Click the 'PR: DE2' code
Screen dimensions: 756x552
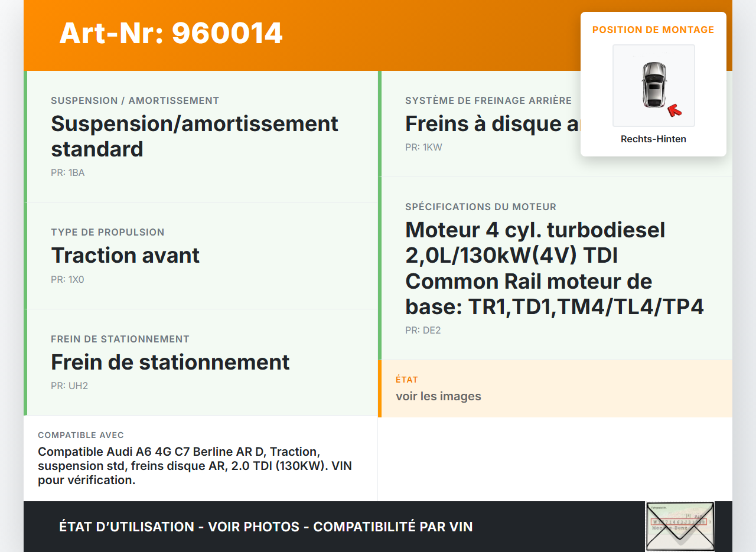tap(423, 331)
